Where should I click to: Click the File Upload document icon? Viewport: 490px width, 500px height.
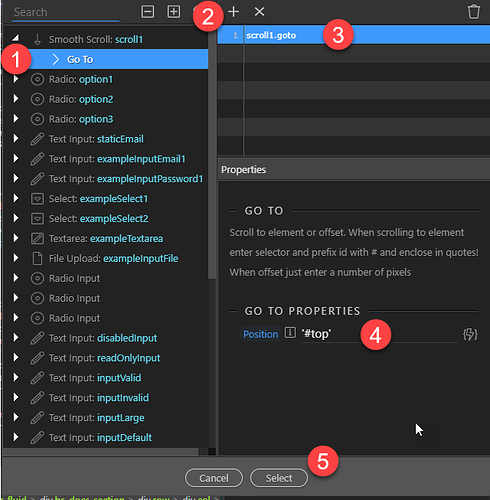click(x=37, y=258)
